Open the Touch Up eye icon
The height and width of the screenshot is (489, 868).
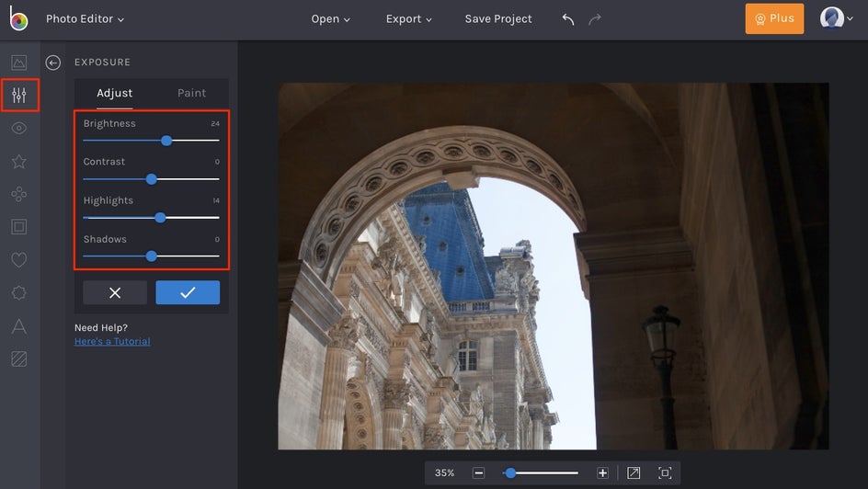point(18,129)
